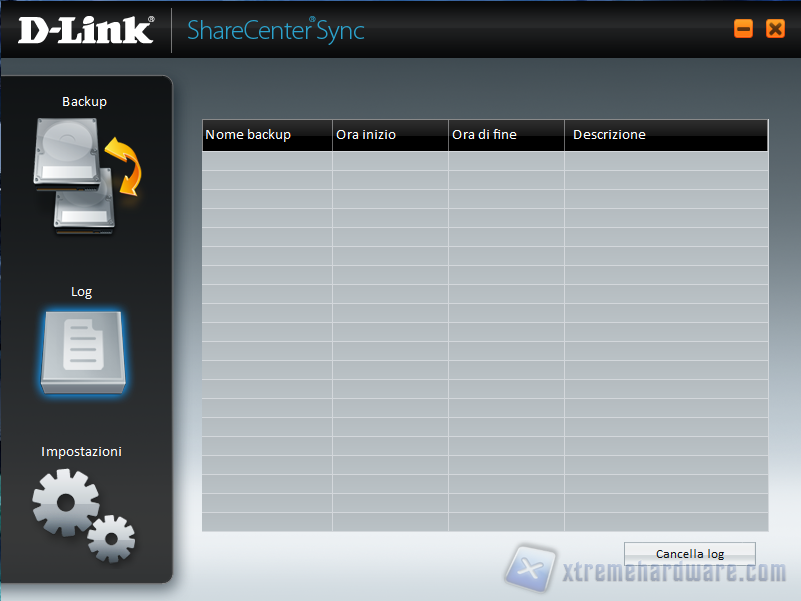Click the ShareCenter Sync title text
The width and height of the screenshot is (801, 601).
coord(276,30)
